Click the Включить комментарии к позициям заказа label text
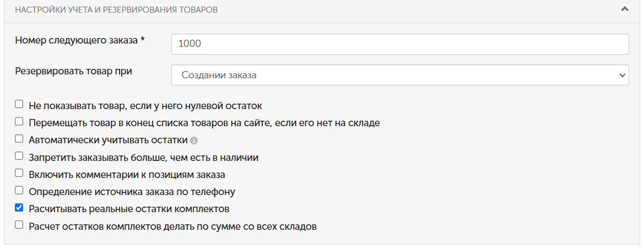This screenshot has height=248, width=644. click(x=127, y=175)
